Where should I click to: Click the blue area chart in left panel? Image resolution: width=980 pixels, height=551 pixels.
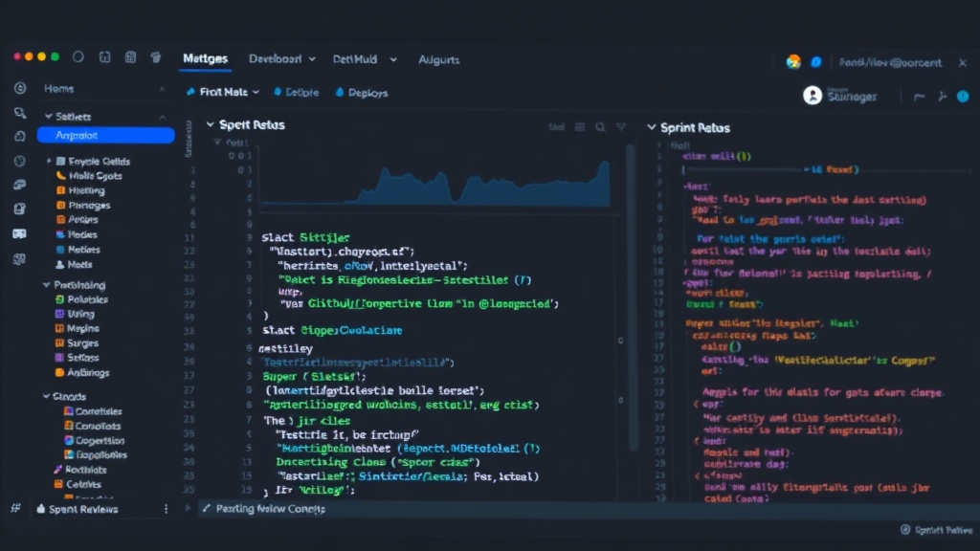(434, 185)
